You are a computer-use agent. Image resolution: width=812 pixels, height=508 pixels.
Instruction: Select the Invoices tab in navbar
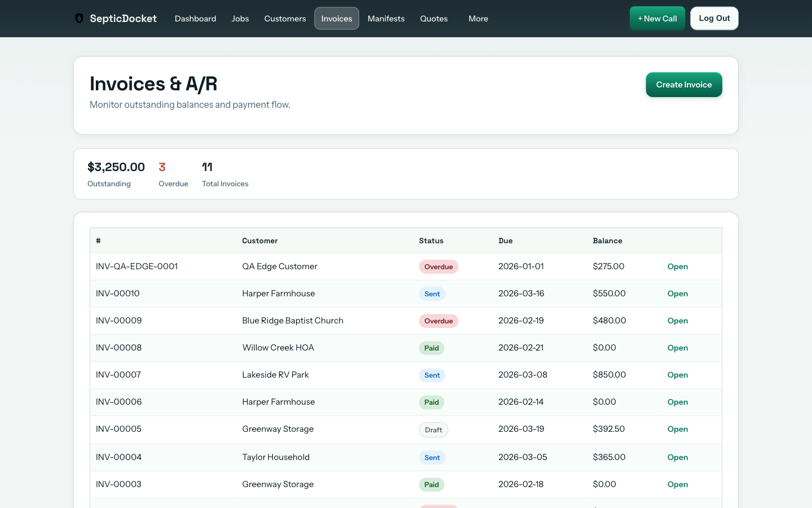coord(337,19)
